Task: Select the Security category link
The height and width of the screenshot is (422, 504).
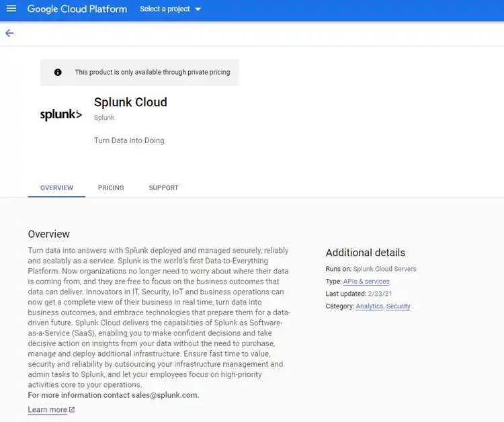Action: 398,306
